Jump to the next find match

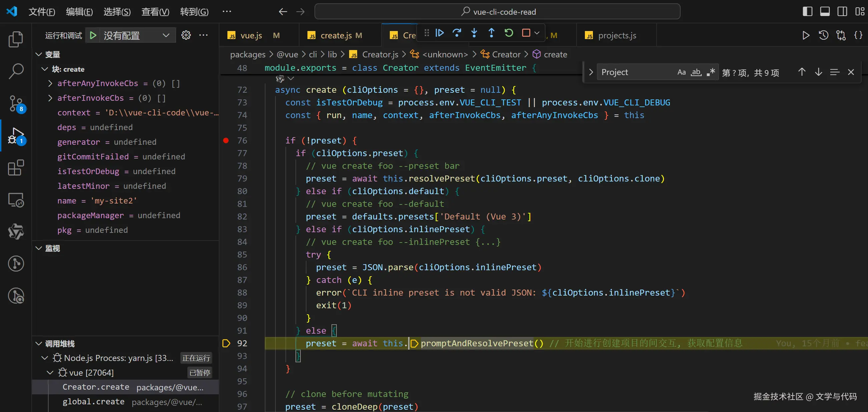point(818,72)
